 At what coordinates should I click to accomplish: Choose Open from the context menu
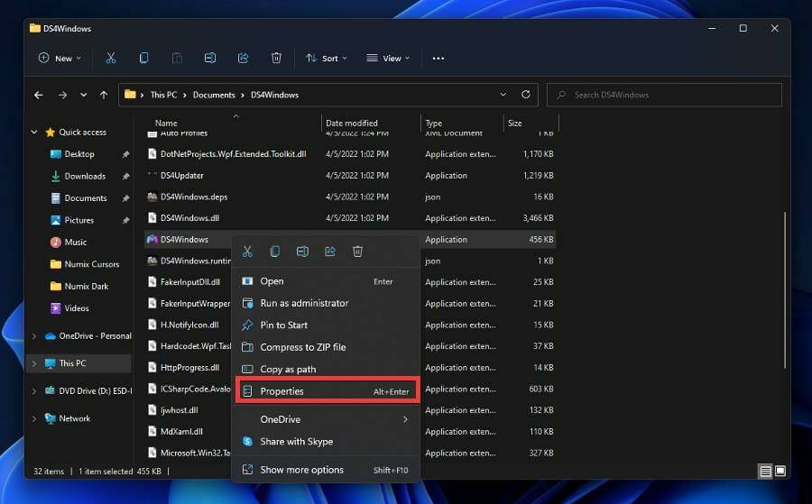point(325,281)
